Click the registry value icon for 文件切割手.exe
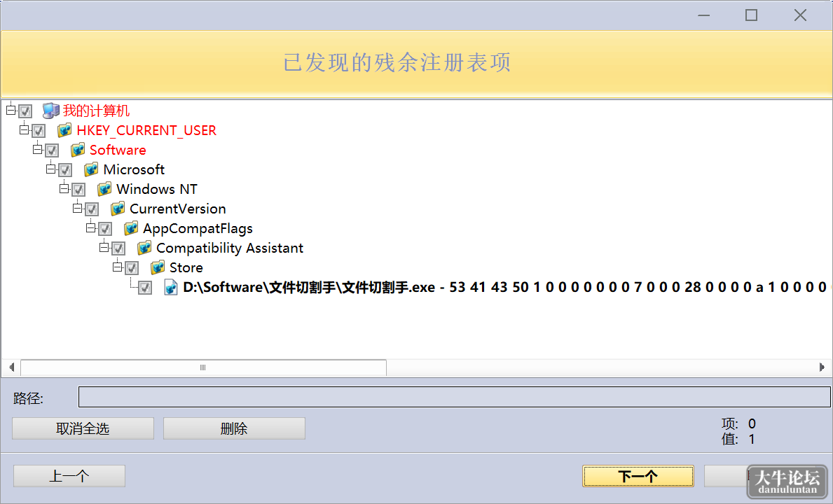 tap(171, 288)
